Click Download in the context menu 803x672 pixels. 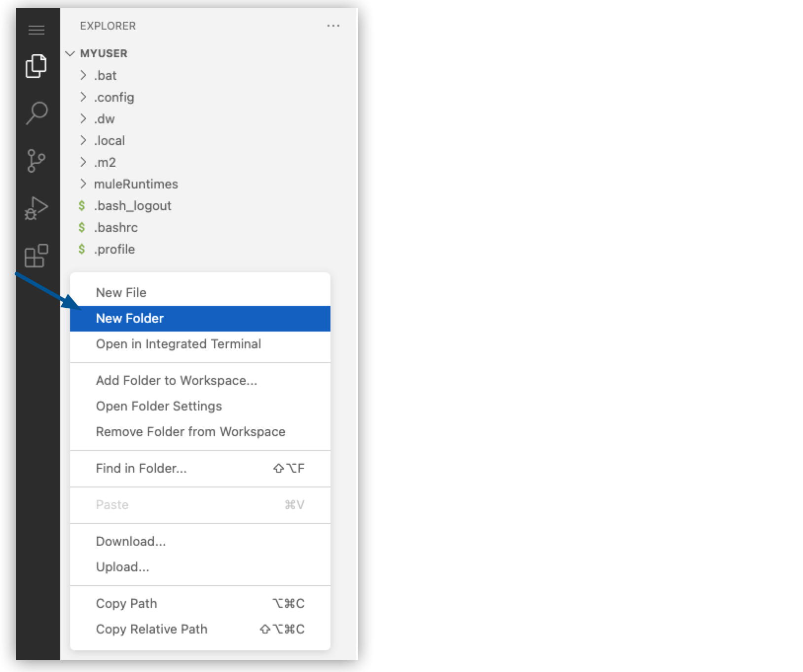coord(131,541)
